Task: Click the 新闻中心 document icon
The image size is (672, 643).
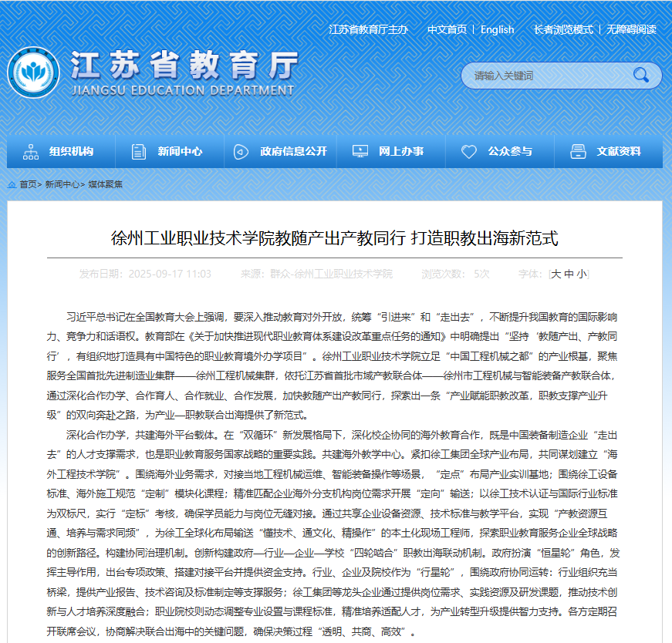Action: point(138,152)
